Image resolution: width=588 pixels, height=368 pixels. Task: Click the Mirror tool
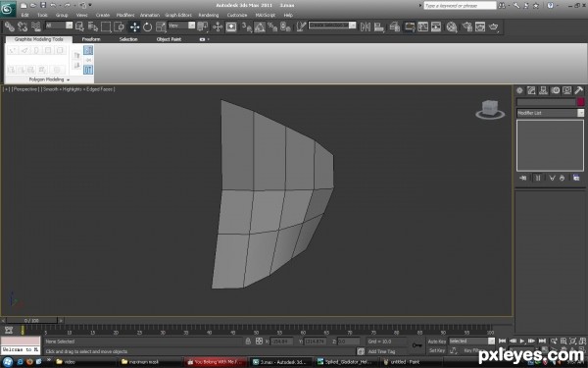pos(366,26)
